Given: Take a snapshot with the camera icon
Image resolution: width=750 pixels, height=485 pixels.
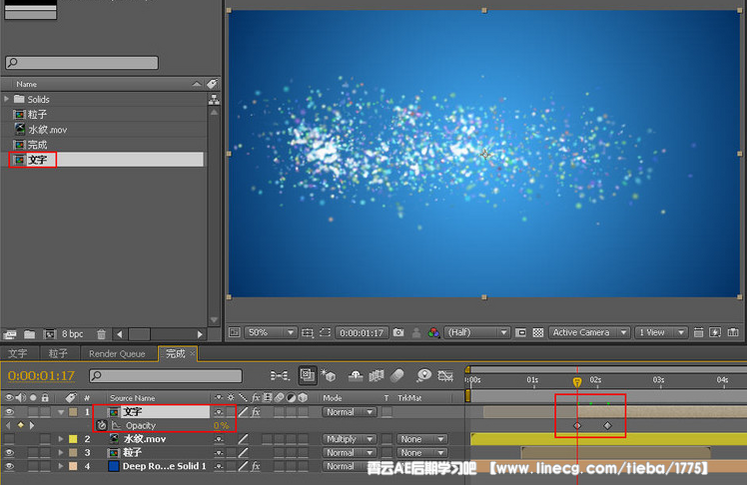Looking at the screenshot, I should coord(398,332).
